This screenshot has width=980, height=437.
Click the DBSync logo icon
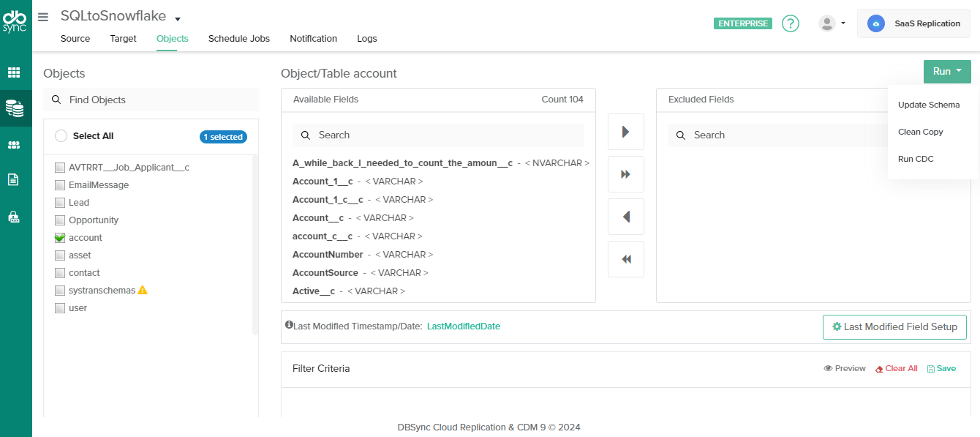point(15,21)
